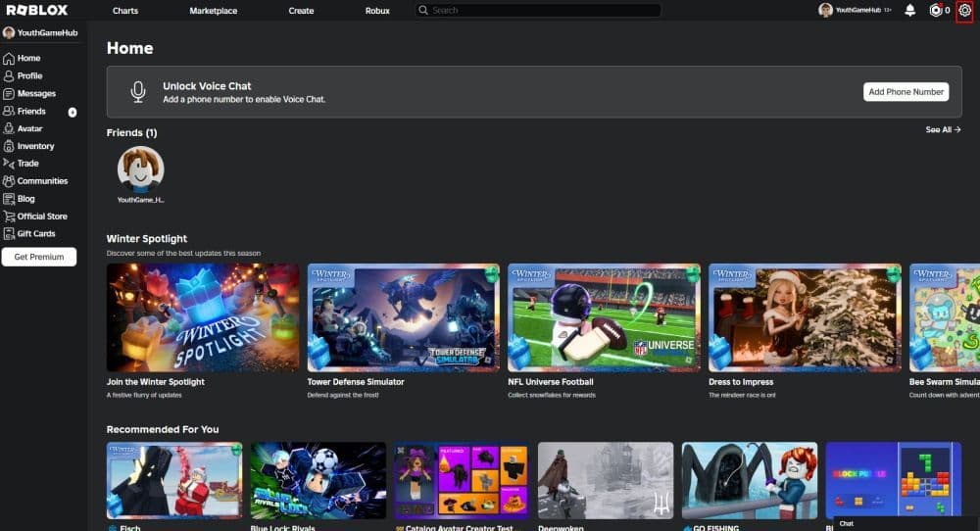Click the Communities icon in sidebar
This screenshot has height=531, width=980.
click(9, 181)
